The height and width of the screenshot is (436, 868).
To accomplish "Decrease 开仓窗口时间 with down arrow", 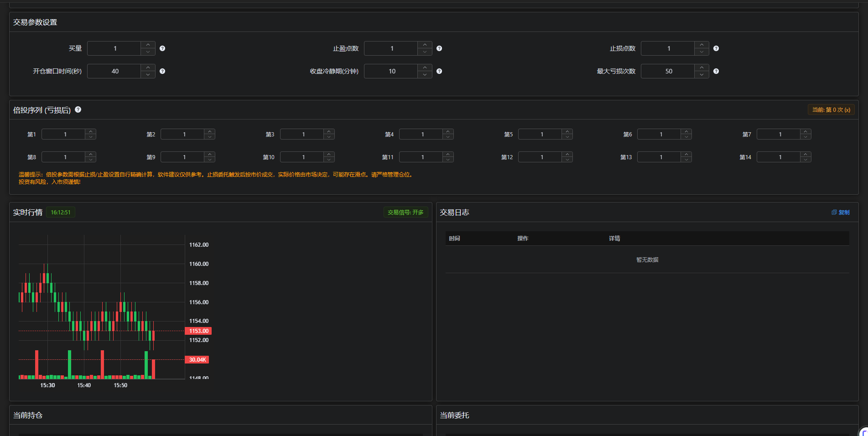I will [x=148, y=75].
